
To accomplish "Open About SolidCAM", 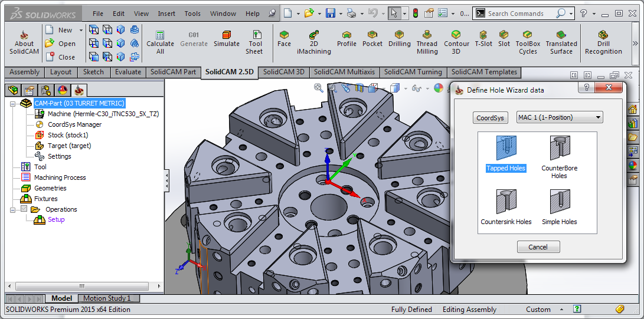I will [x=24, y=42].
